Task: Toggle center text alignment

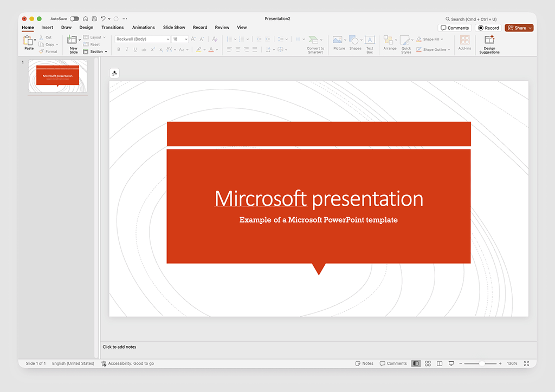Action: point(238,49)
